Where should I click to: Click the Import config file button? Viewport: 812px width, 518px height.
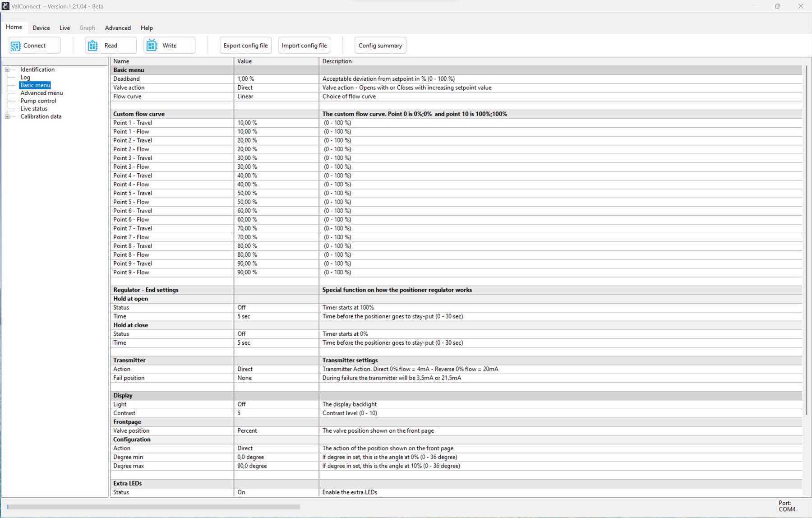(x=304, y=45)
